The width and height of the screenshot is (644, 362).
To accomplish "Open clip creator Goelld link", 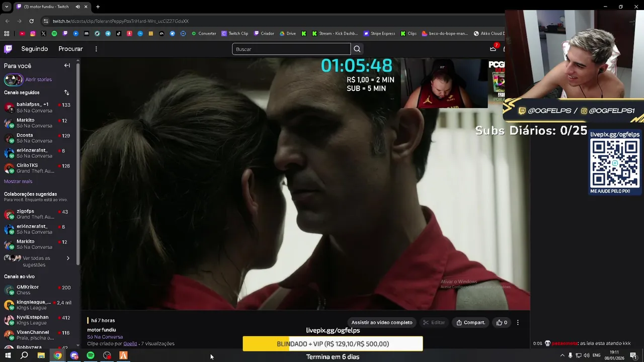I will tap(130, 344).
